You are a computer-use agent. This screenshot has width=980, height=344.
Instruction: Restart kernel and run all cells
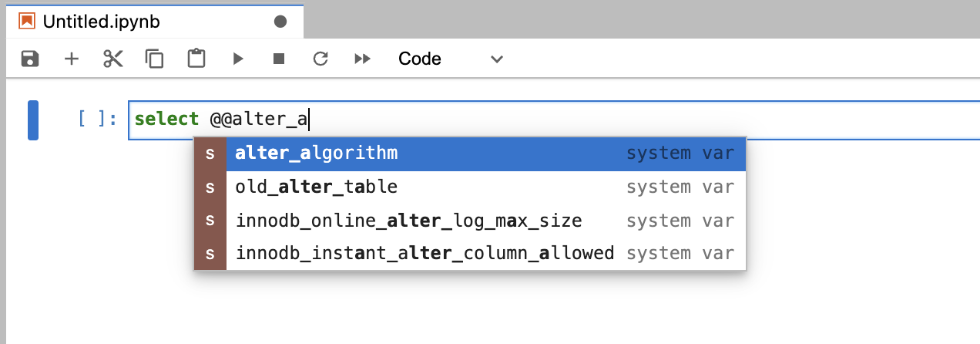362,59
